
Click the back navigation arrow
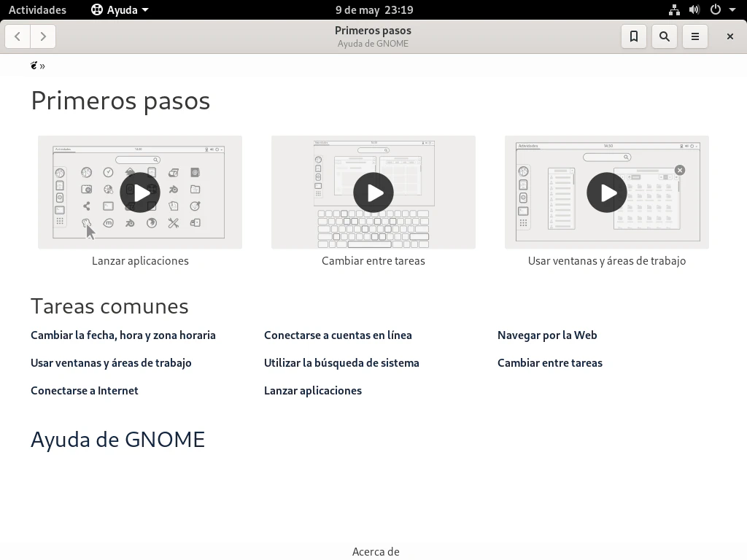(18, 36)
